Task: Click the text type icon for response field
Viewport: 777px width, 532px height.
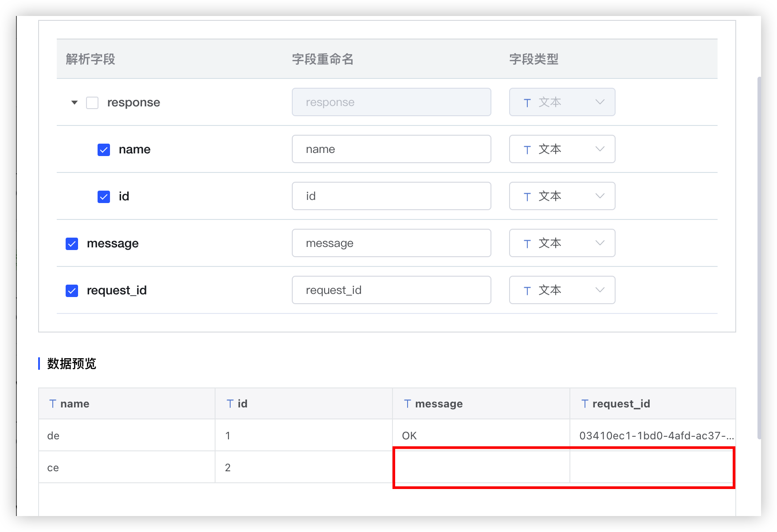Action: point(527,102)
